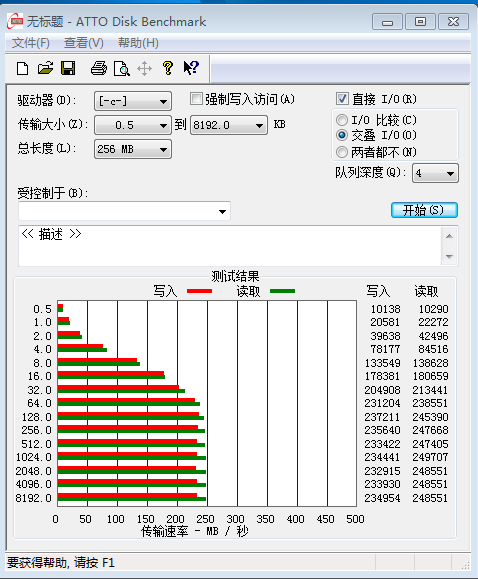Screen dimensions: 478x579
Task: Expand the 队列深度 queue depth dropdown
Action: pos(435,173)
